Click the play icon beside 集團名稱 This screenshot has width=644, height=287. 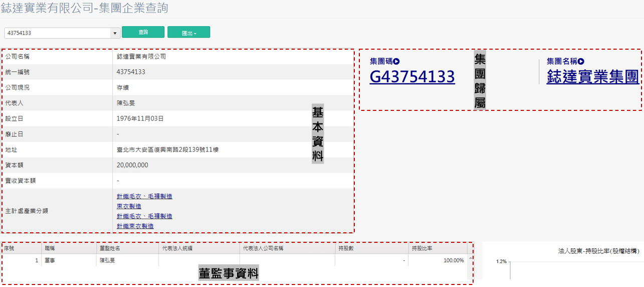pyautogui.click(x=581, y=62)
